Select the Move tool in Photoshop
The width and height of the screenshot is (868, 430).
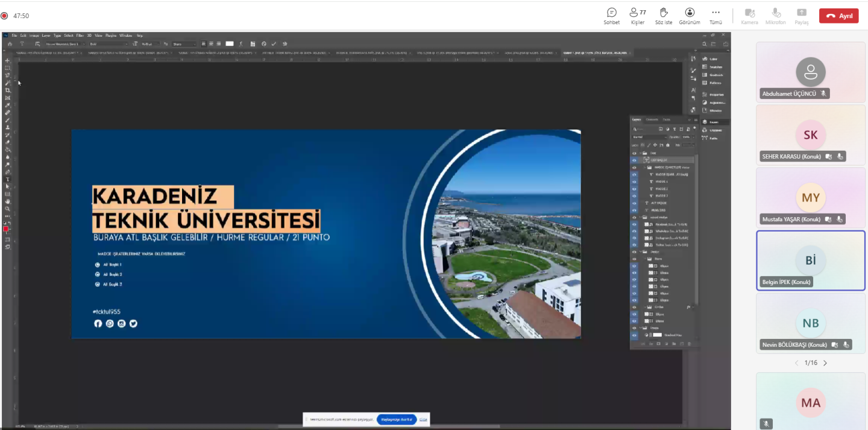pos(7,61)
